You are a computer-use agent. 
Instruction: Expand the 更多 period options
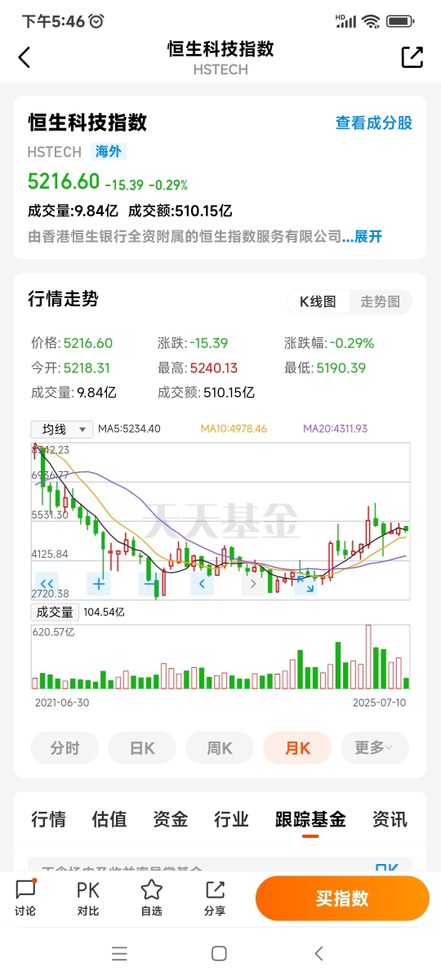[375, 747]
